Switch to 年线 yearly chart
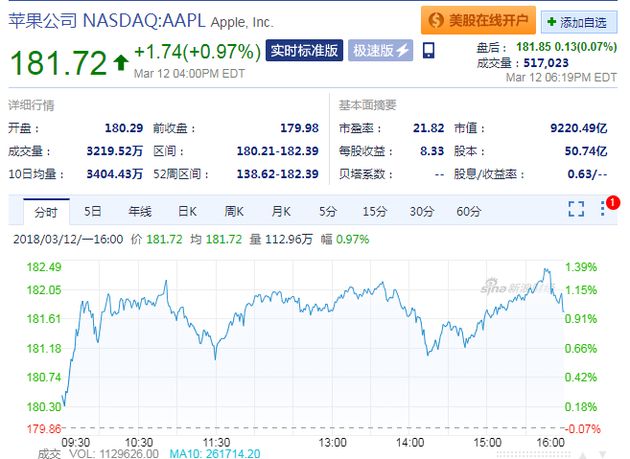 click(x=139, y=211)
